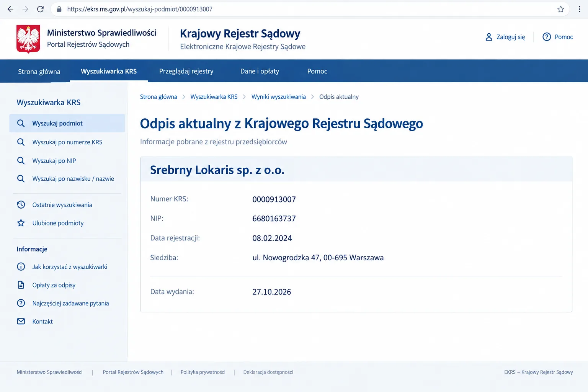Click the Polish eagle emblem logo
The height and width of the screenshot is (392, 588).
point(28,39)
